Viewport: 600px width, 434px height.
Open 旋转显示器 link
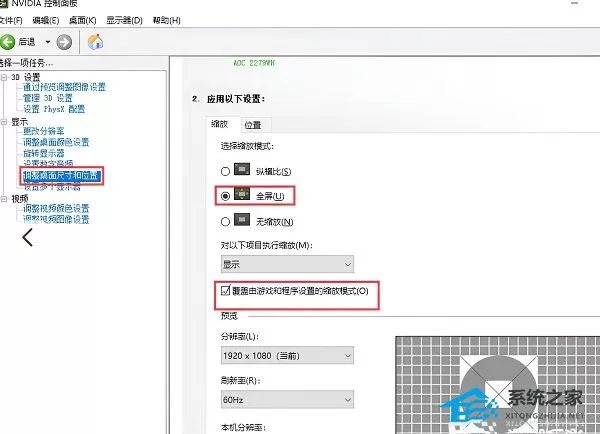[44, 153]
